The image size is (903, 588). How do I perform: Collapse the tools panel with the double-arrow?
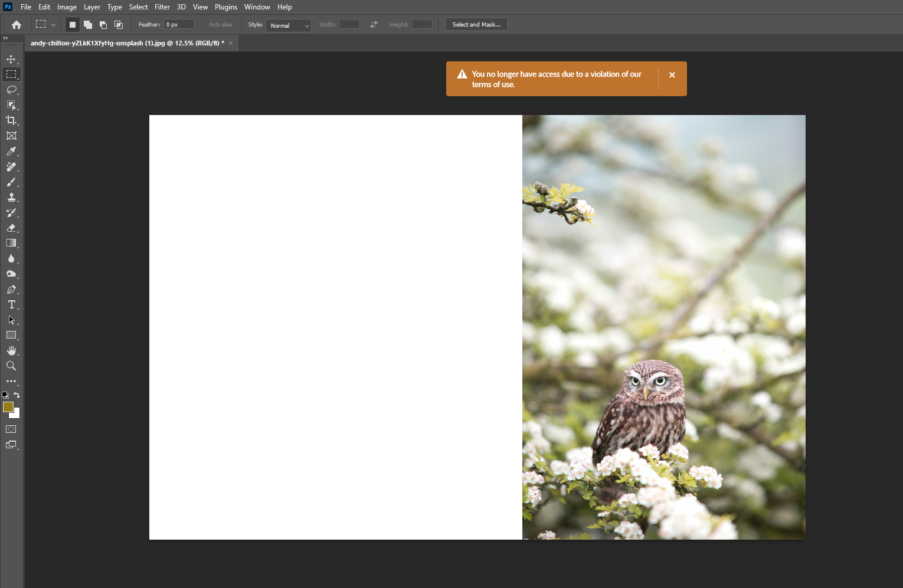[x=6, y=38]
